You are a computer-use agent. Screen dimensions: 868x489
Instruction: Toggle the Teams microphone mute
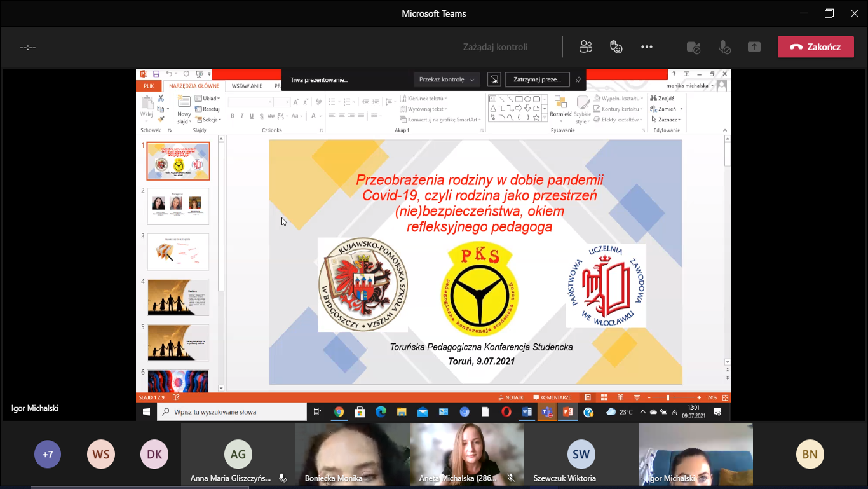click(724, 47)
